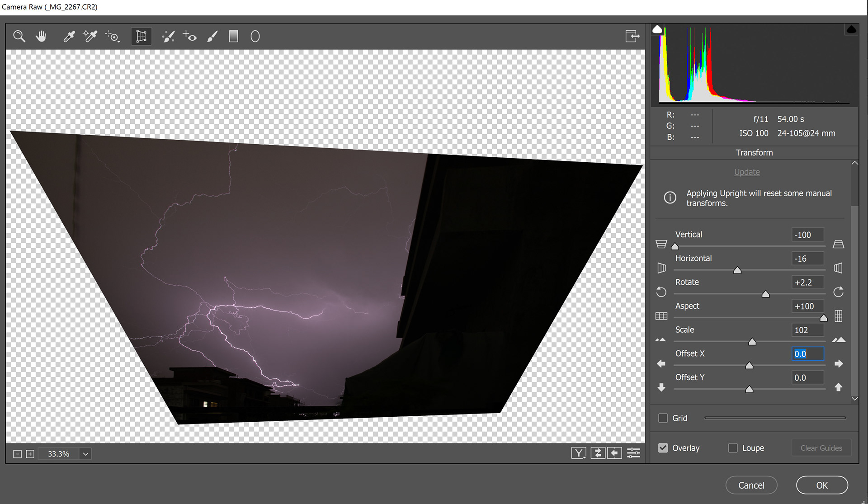The width and height of the screenshot is (868, 504).
Task: Click the Aspect value field
Action: (x=808, y=306)
